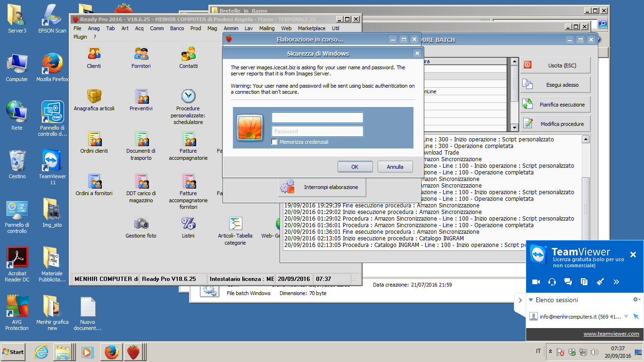Click scroll-up arrow of the batch log
The height and width of the screenshot is (362, 644).
(x=586, y=140)
